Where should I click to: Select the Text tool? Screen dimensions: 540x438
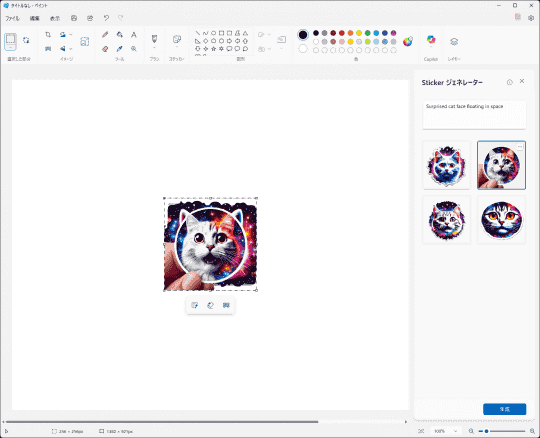click(134, 34)
